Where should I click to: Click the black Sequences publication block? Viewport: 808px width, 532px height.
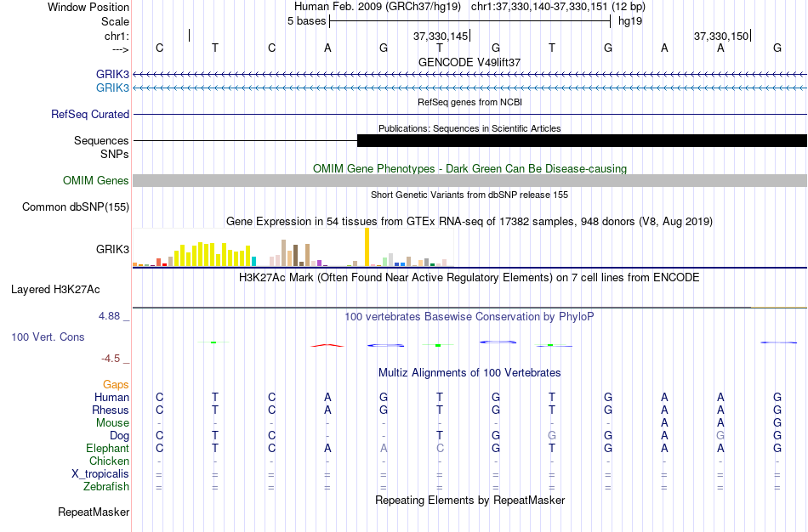coord(582,140)
